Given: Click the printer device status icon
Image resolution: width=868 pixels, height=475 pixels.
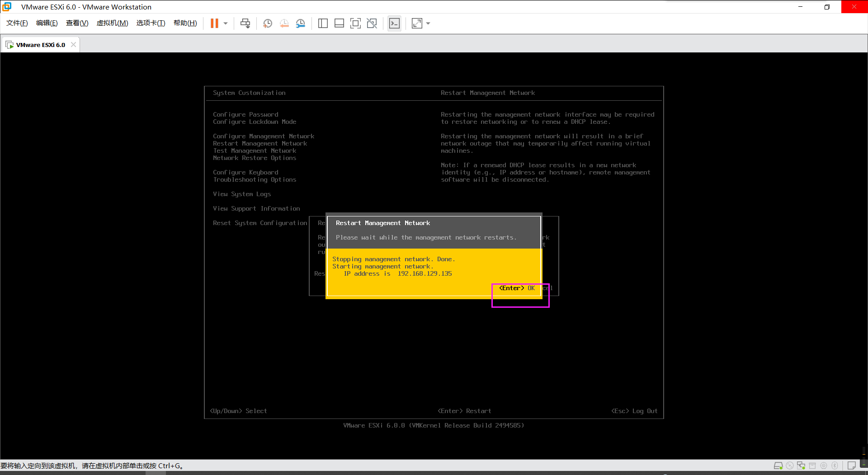Looking at the screenshot, I should point(812,466).
